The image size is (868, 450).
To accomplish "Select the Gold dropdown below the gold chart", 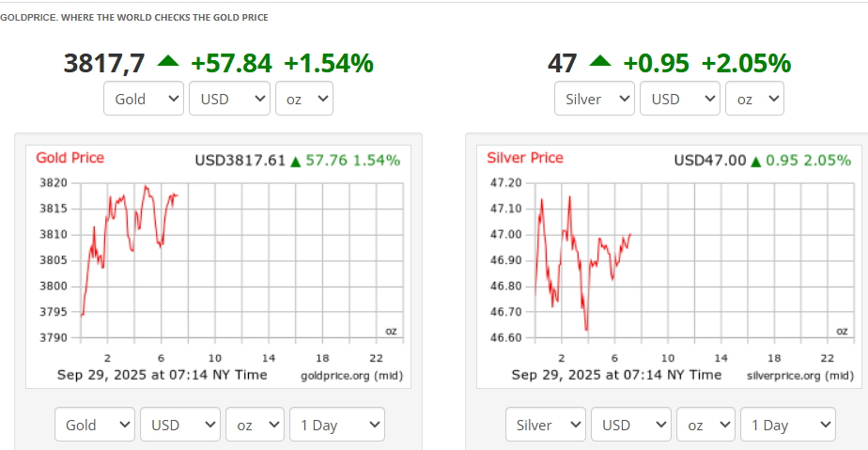I will point(95,425).
